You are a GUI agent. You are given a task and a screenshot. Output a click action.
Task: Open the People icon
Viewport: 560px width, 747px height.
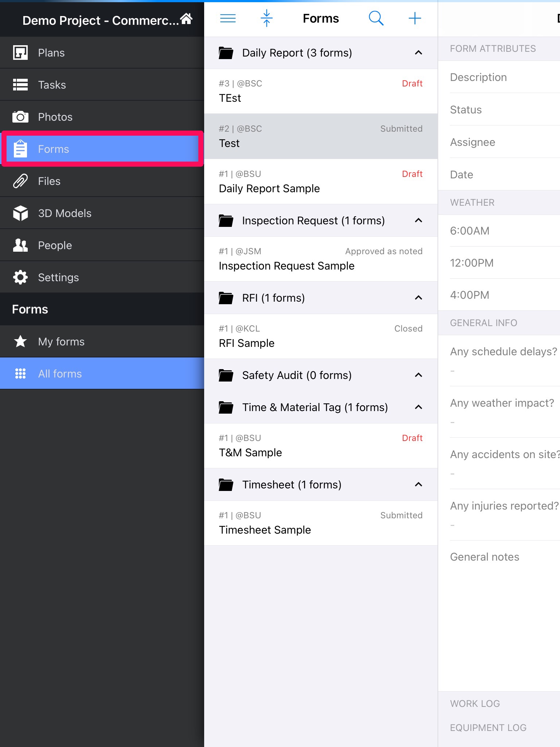[20, 245]
